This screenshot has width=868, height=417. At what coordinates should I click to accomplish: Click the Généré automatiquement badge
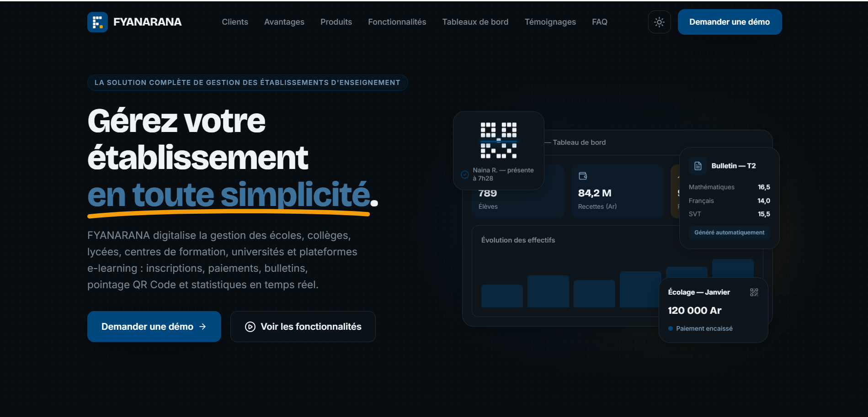point(729,232)
